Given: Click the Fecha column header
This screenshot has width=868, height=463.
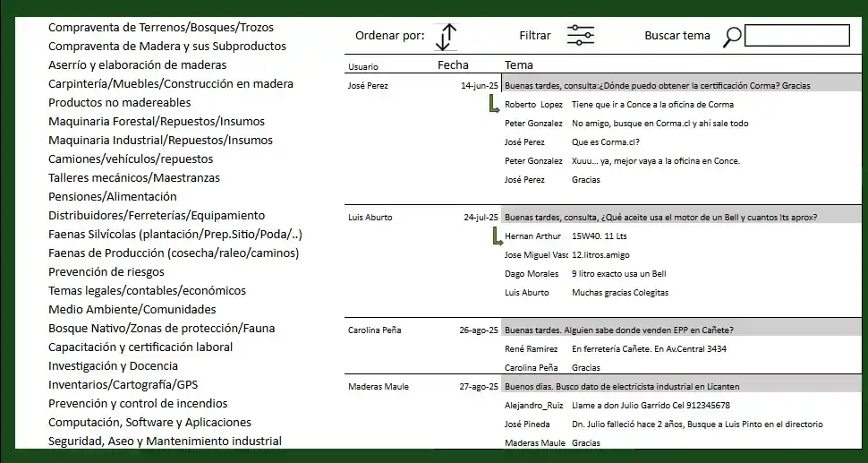Looking at the screenshot, I should [x=453, y=65].
